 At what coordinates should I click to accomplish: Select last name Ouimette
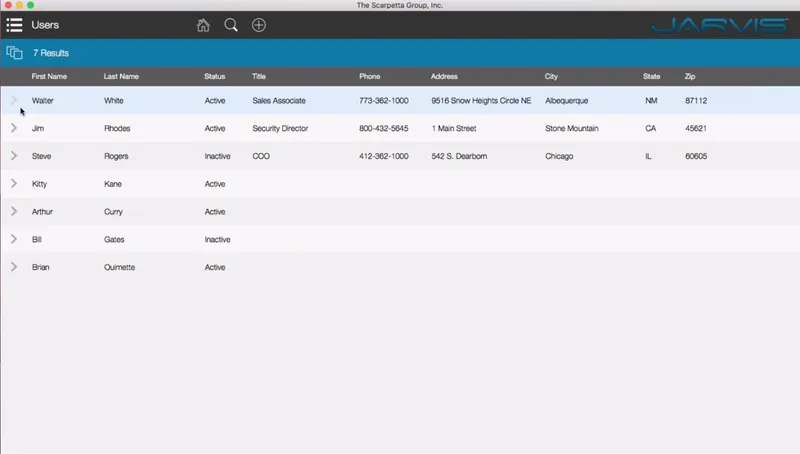pos(119,267)
